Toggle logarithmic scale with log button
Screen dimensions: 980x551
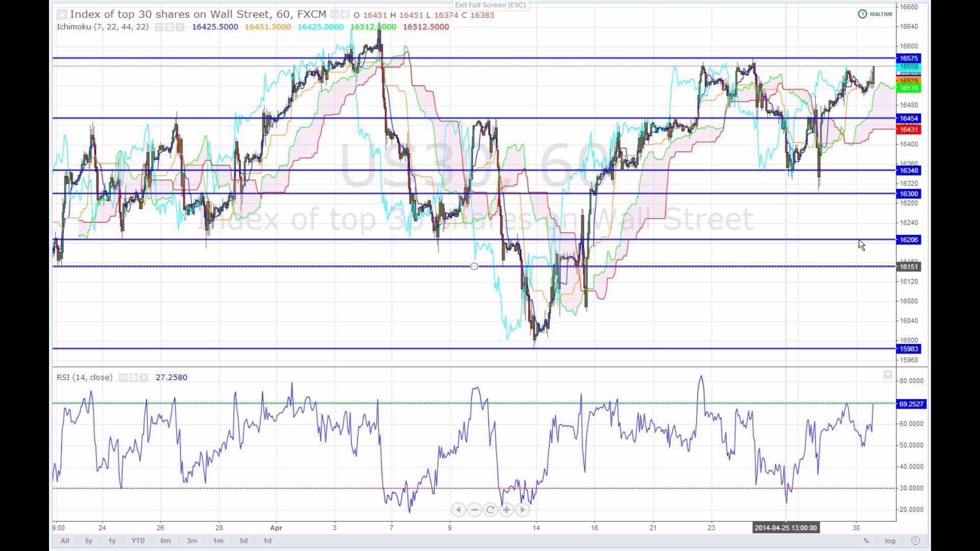coord(890,541)
